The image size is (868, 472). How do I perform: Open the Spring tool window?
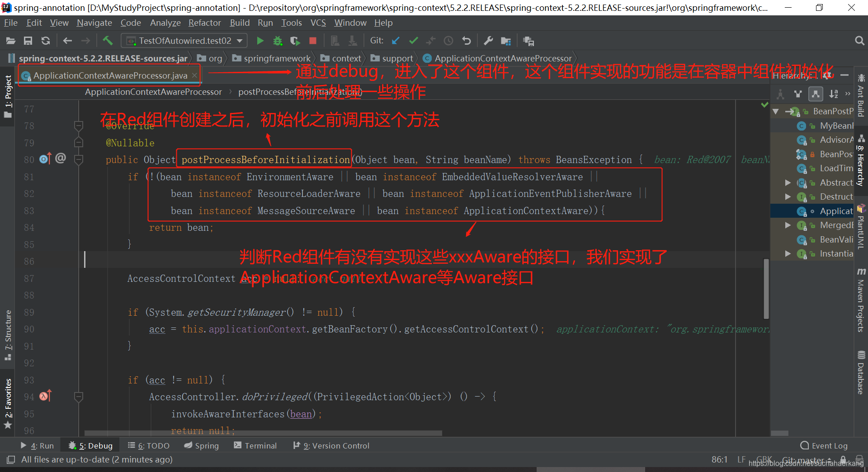pos(202,446)
